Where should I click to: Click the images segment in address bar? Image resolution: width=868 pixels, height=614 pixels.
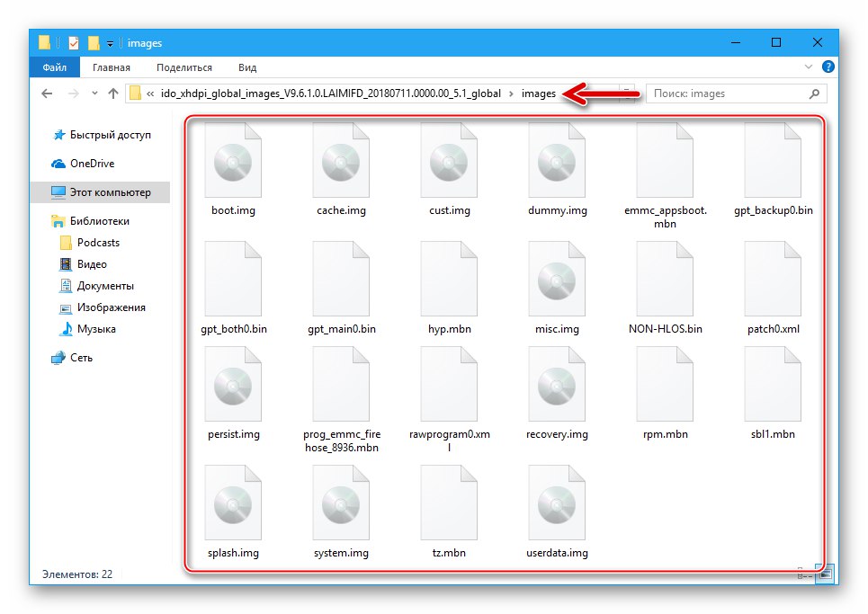click(x=539, y=93)
